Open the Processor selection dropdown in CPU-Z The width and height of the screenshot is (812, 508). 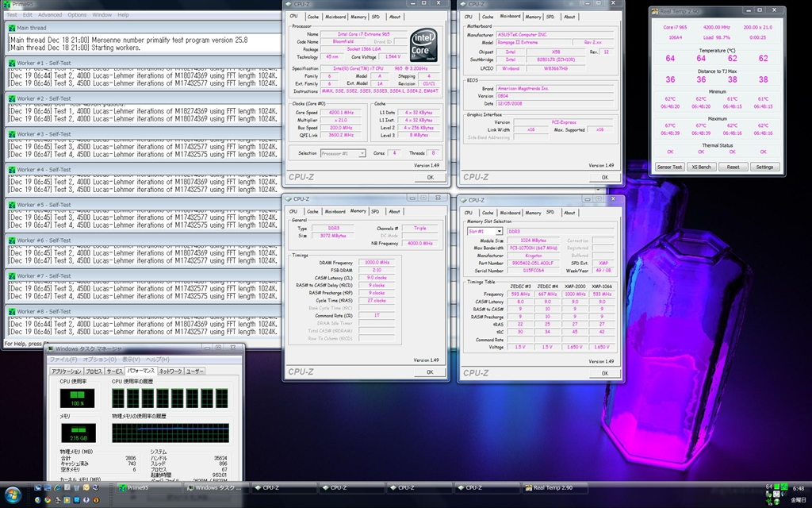coord(343,153)
